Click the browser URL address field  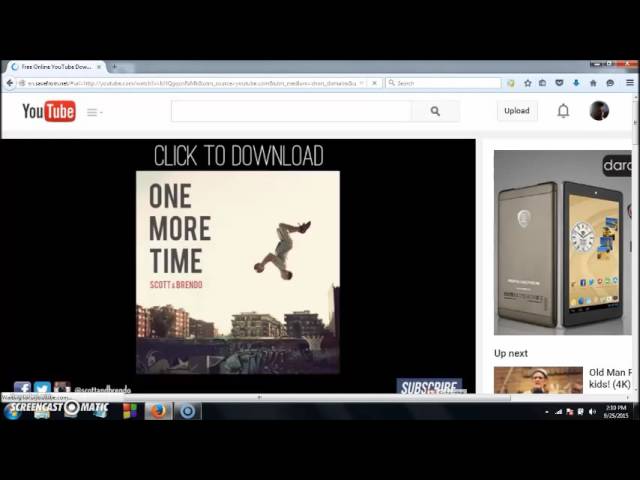(192, 83)
